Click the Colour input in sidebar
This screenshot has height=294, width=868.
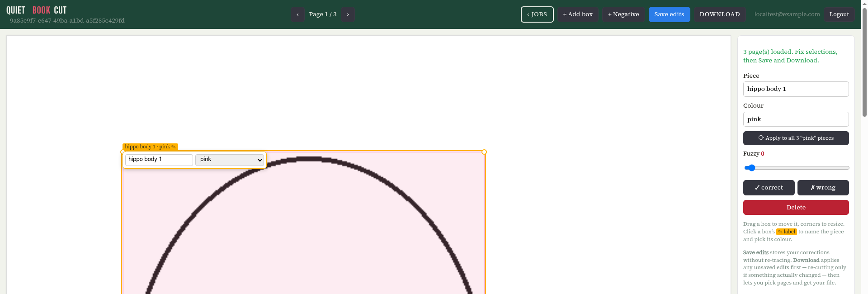click(x=796, y=119)
